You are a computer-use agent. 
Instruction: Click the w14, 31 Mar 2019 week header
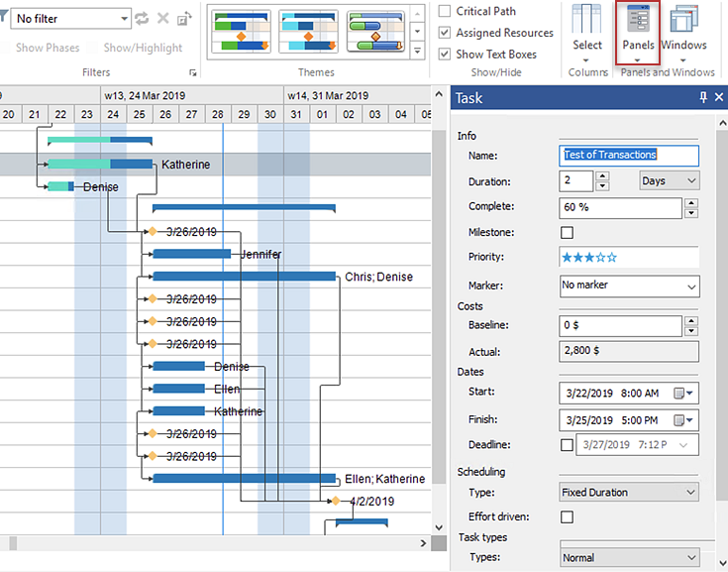[357, 96]
